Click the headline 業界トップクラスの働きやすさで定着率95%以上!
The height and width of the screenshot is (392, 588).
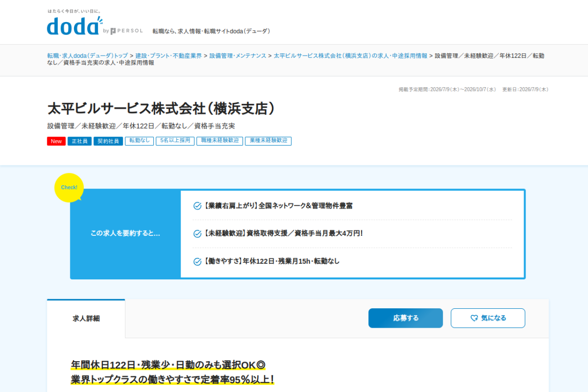(x=173, y=380)
